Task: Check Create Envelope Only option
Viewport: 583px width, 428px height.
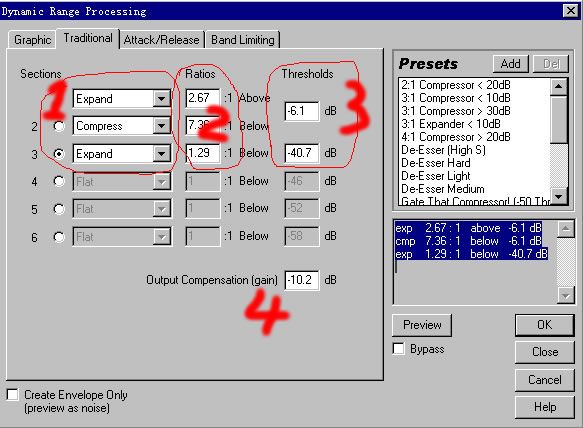Action: pos(12,395)
